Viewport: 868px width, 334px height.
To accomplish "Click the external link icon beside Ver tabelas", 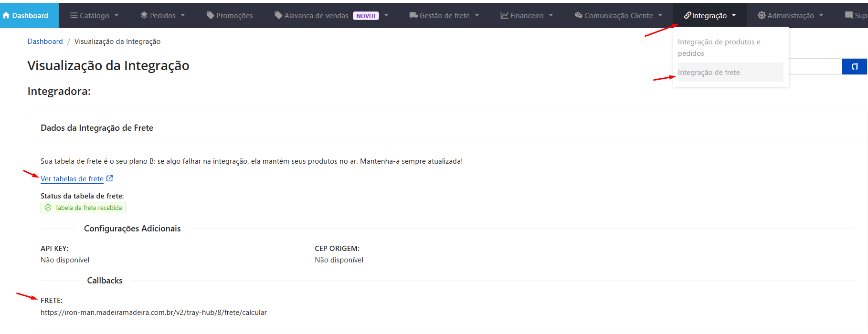I will (x=110, y=178).
